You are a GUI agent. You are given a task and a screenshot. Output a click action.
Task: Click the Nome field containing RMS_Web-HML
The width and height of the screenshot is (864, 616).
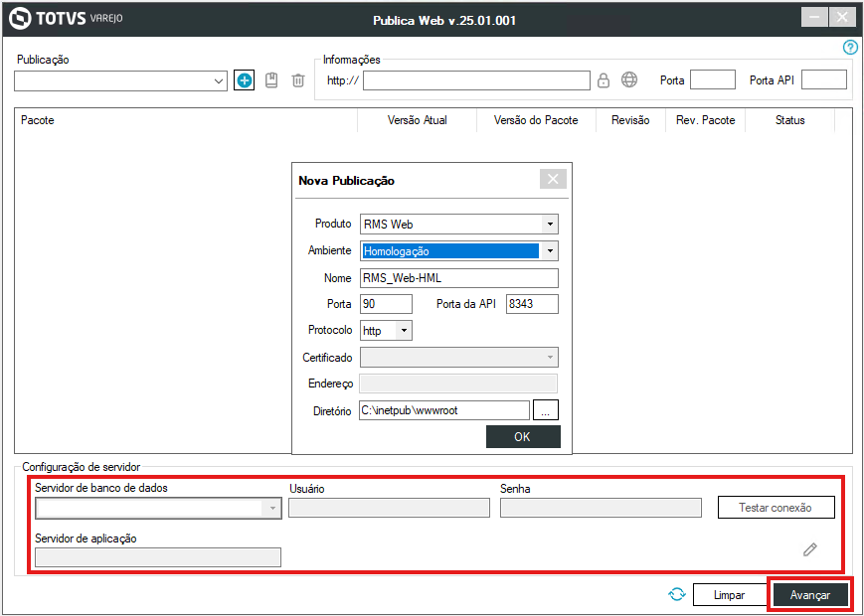point(459,278)
